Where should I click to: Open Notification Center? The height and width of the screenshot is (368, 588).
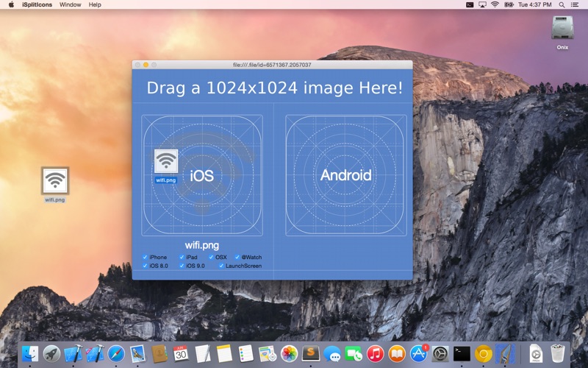point(575,4)
